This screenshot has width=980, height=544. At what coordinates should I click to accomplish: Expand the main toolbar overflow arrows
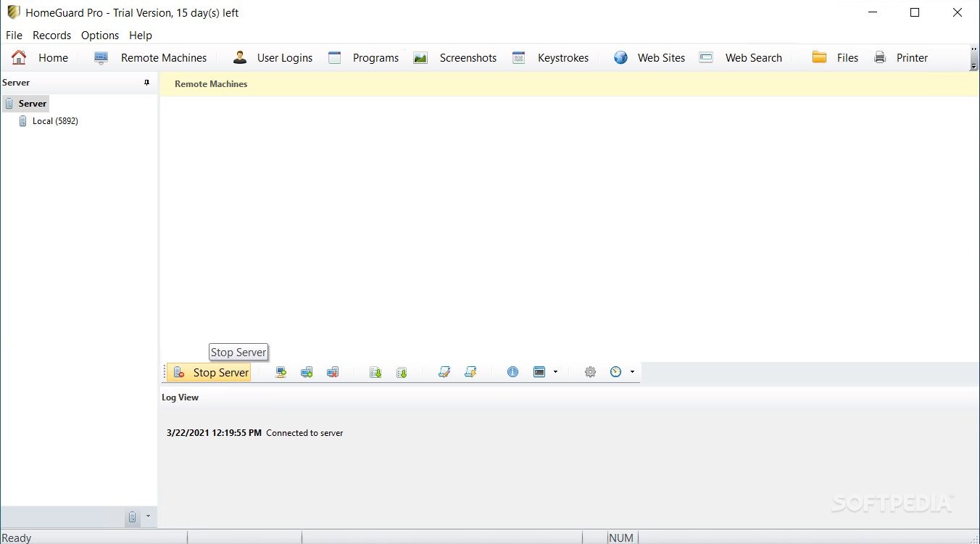click(x=973, y=58)
